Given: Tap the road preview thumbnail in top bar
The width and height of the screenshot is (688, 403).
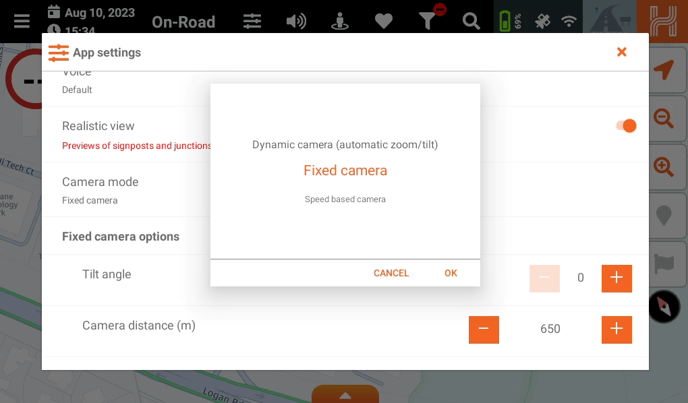Looking at the screenshot, I should (610, 18).
